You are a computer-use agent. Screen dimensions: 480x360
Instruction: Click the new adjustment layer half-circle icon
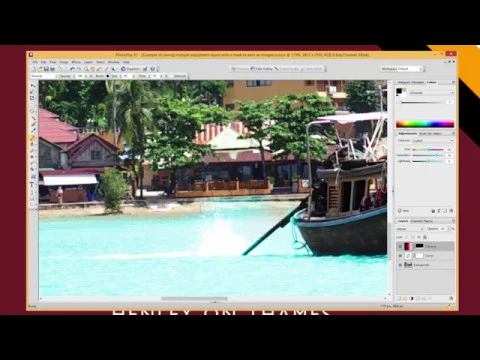[412, 299]
